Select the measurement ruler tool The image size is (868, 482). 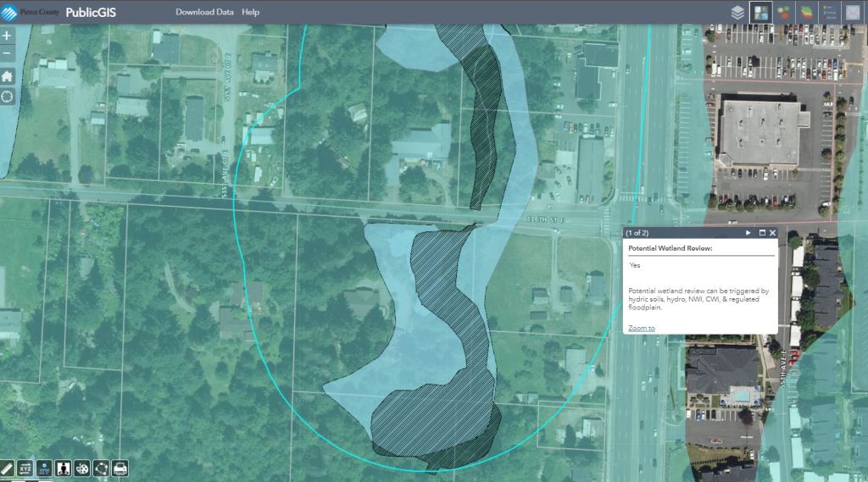tap(7, 468)
